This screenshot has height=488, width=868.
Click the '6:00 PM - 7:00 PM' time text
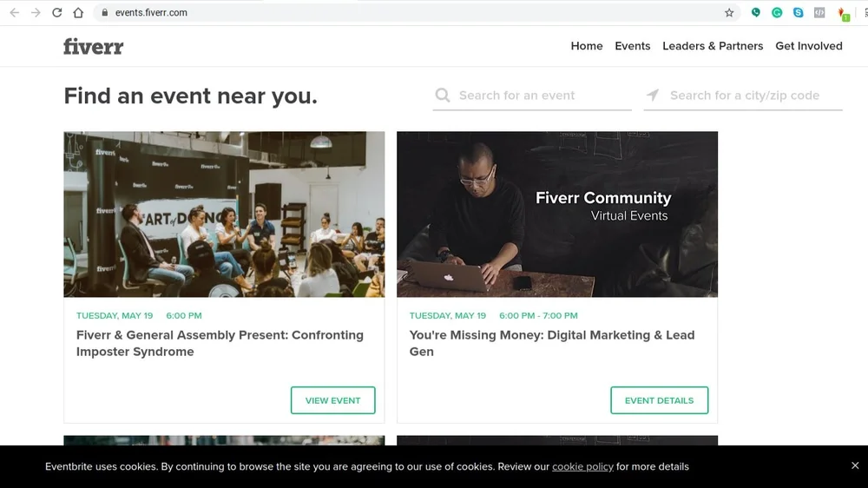pyautogui.click(x=538, y=315)
